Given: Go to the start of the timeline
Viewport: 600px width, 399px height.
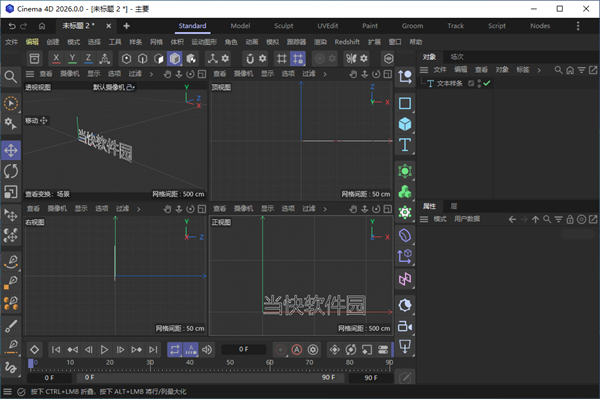Looking at the screenshot, I should coord(56,349).
